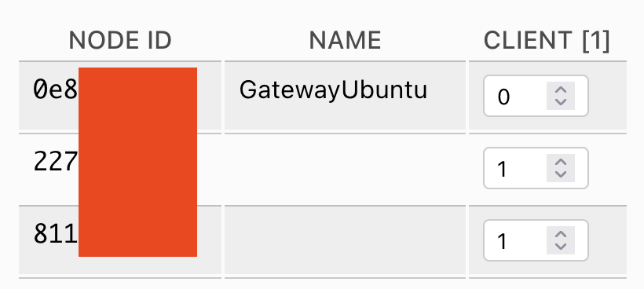Click the gray stepper box in the 811 row

[561, 240]
